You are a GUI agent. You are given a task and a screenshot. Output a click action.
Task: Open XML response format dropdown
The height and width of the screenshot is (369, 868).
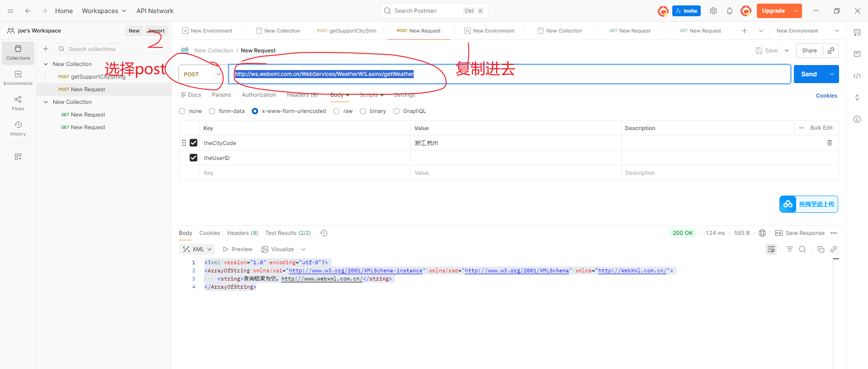tap(198, 249)
